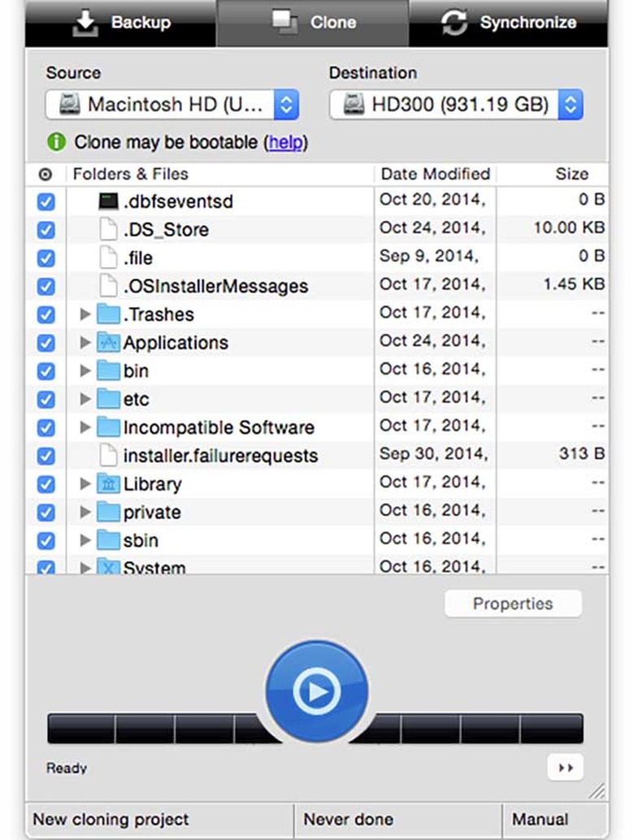Image resolution: width=634 pixels, height=840 pixels.
Task: Open the Destination HD300 dropdown
Action: click(x=456, y=105)
